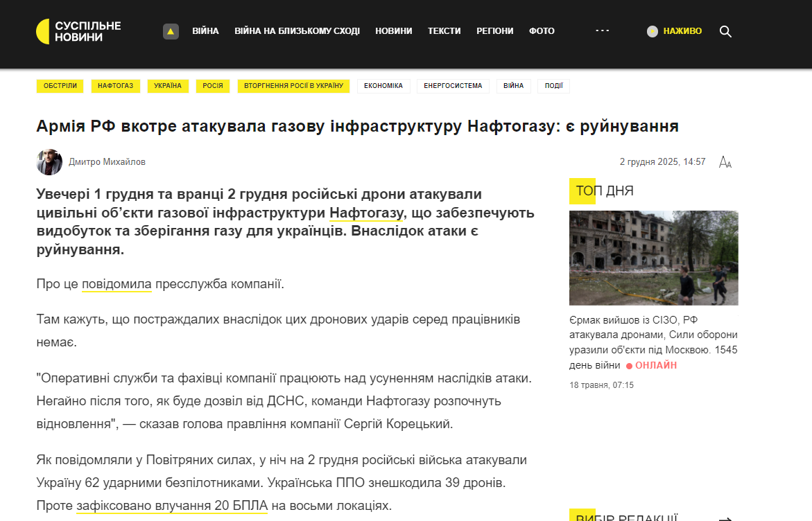Change article font size icon
The image size is (812, 521).
(x=725, y=162)
